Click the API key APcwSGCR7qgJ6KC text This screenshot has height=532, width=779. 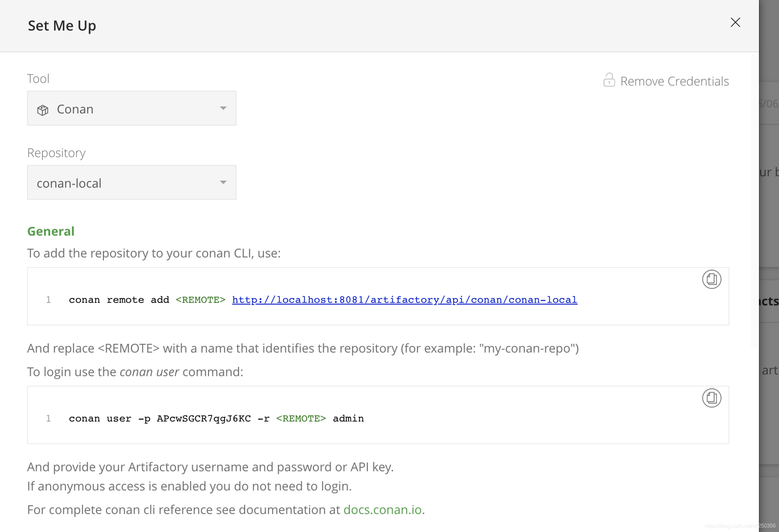(x=204, y=419)
